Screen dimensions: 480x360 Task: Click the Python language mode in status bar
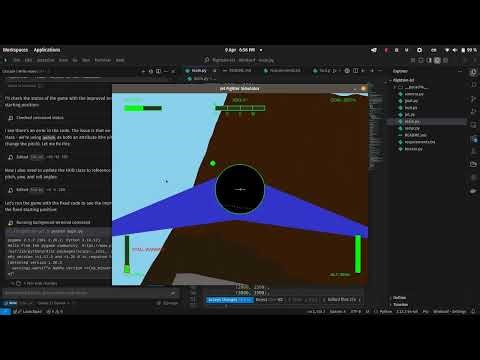386,312
